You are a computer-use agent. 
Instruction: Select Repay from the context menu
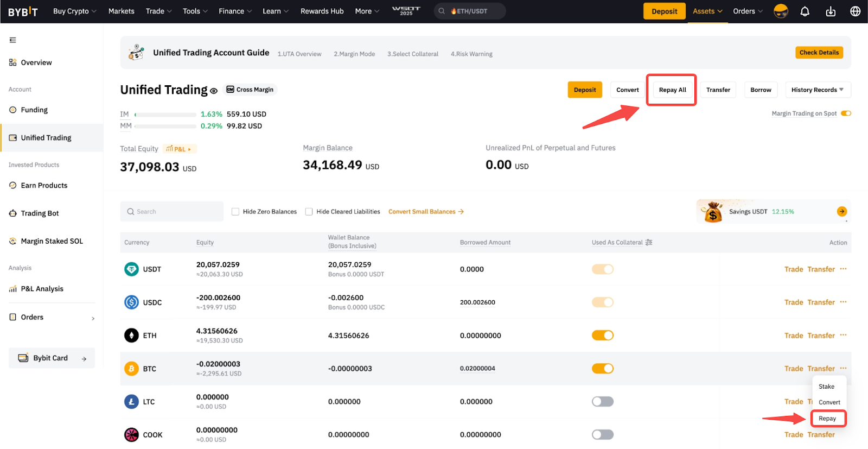[827, 419]
